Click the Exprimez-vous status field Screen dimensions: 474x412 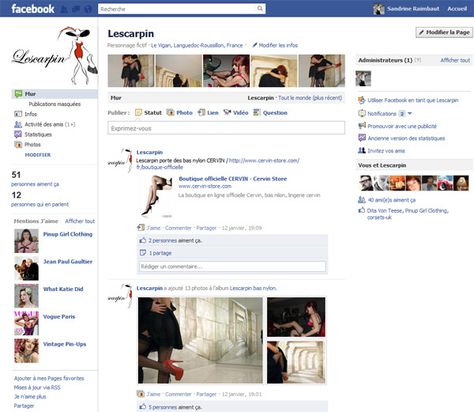coord(226,128)
